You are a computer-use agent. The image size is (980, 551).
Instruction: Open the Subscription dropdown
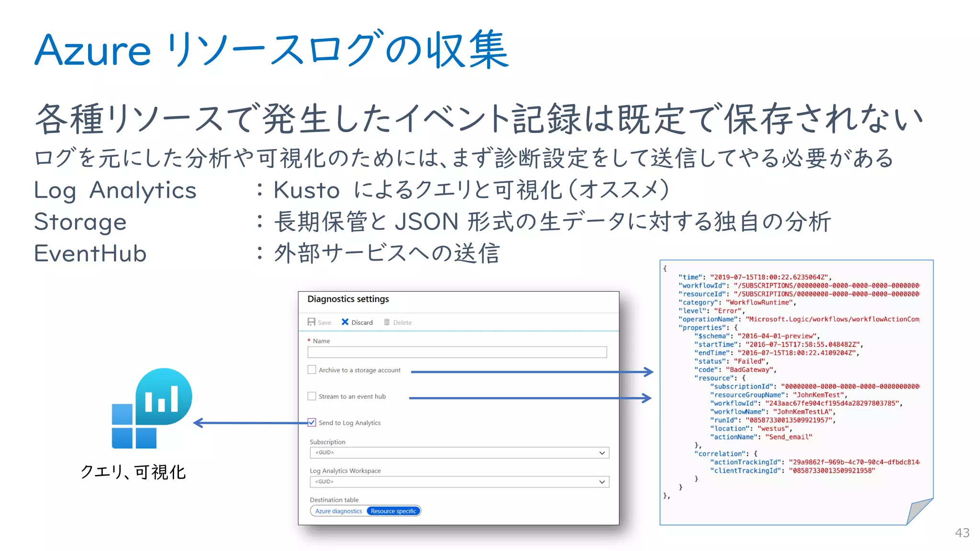point(459,452)
